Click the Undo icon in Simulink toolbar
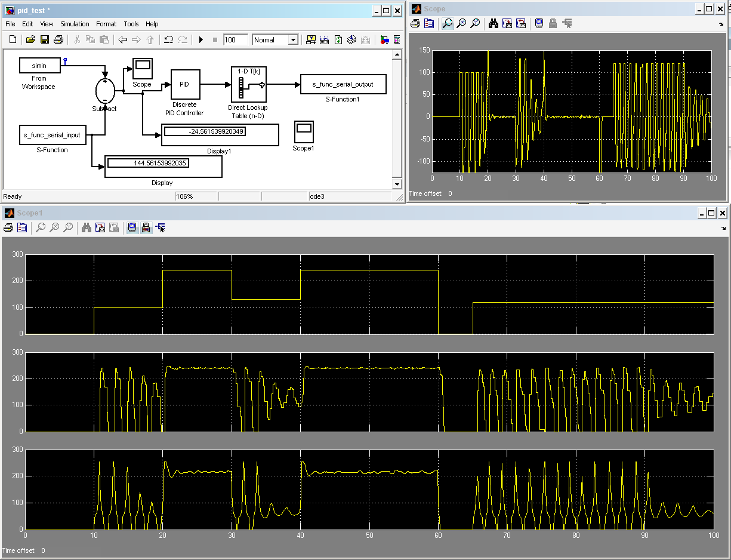This screenshot has height=560, width=731. pyautogui.click(x=168, y=40)
